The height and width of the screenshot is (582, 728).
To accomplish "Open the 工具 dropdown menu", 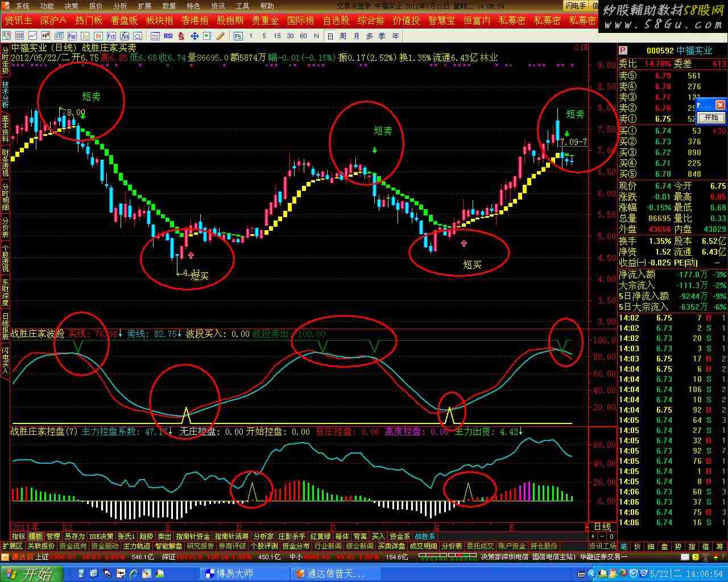I will [x=242, y=6].
